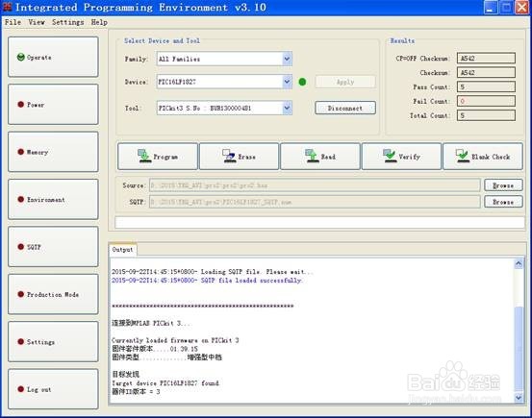532x418 pixels.
Task: Open the View menu
Action: [37, 22]
